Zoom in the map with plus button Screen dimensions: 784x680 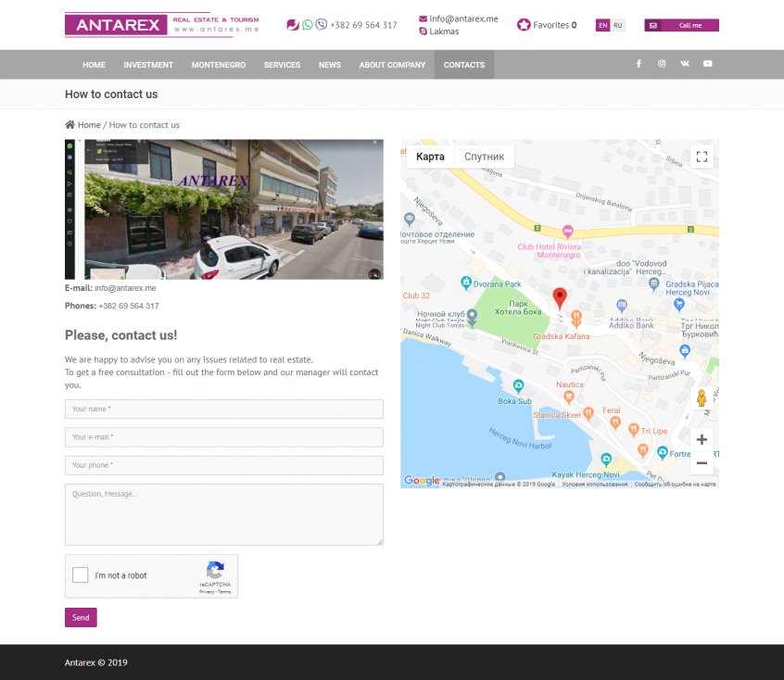(x=702, y=439)
